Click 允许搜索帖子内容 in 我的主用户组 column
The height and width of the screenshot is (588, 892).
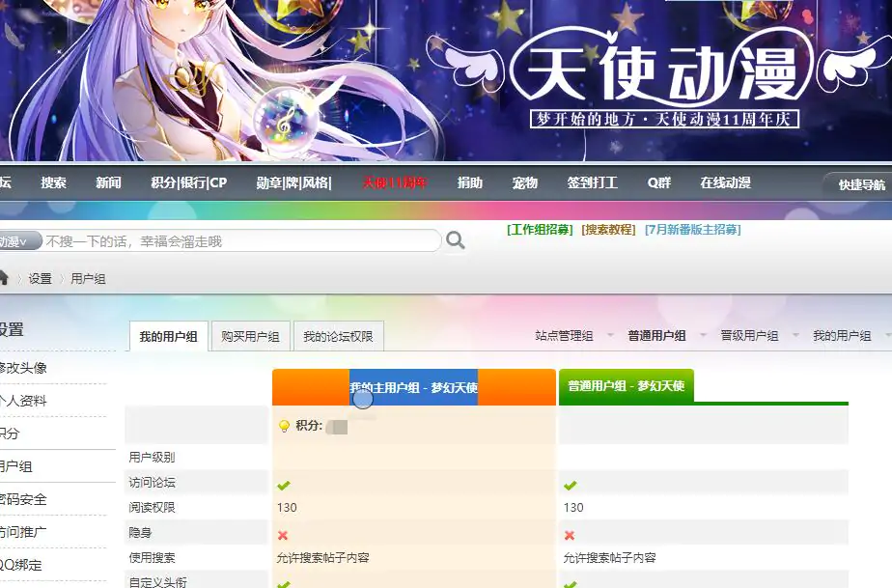323,558
